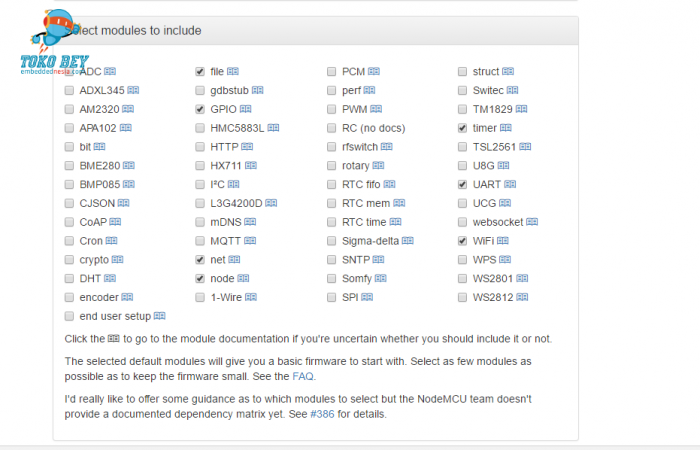Image resolution: width=700 pixels, height=450 pixels.
Task: Disable the UART module checkbox
Action: pos(462,184)
